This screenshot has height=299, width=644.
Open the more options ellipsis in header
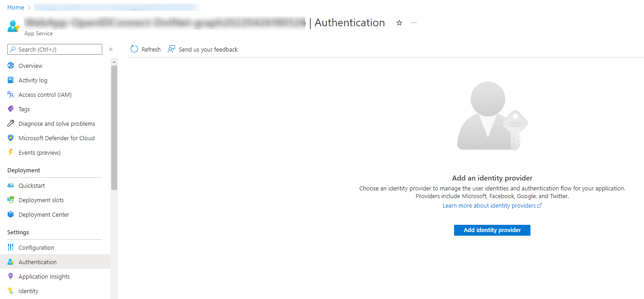point(414,23)
